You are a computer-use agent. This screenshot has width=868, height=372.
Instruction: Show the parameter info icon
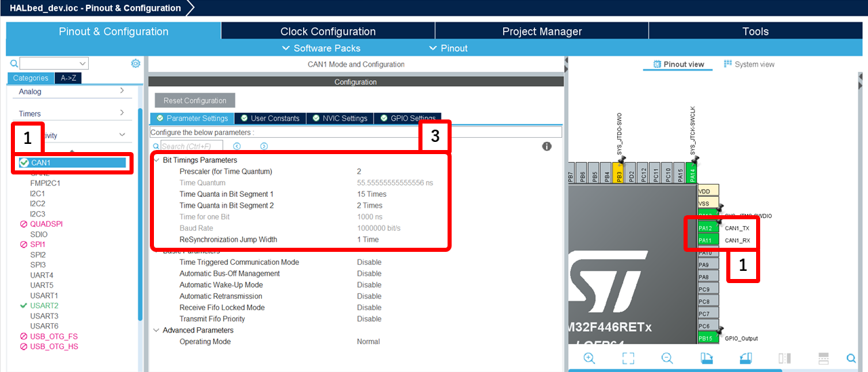(547, 146)
